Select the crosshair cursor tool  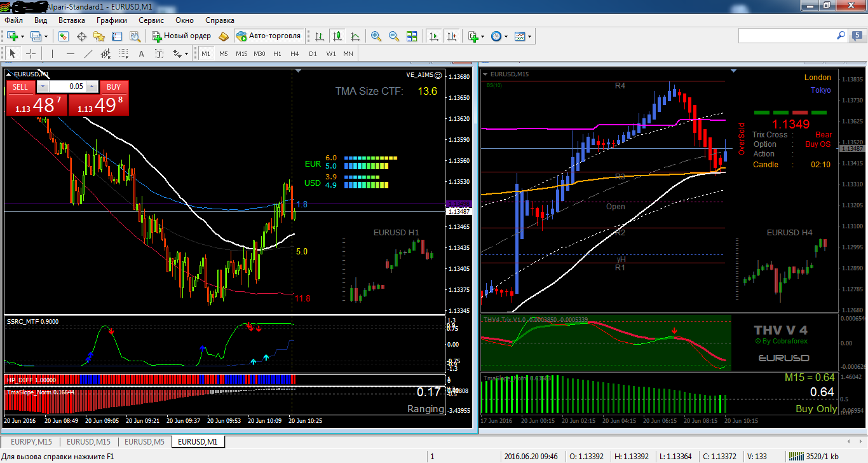pos(31,53)
